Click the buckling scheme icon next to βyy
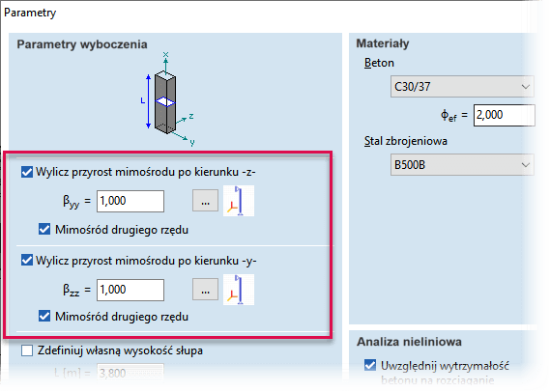550x392 pixels. (x=239, y=201)
